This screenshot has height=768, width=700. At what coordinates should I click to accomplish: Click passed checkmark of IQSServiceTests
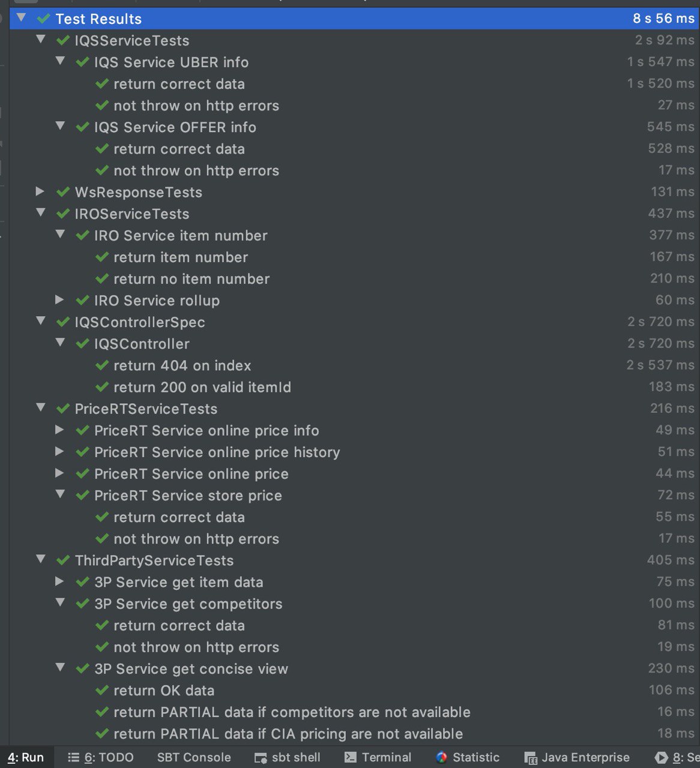[x=63, y=40]
